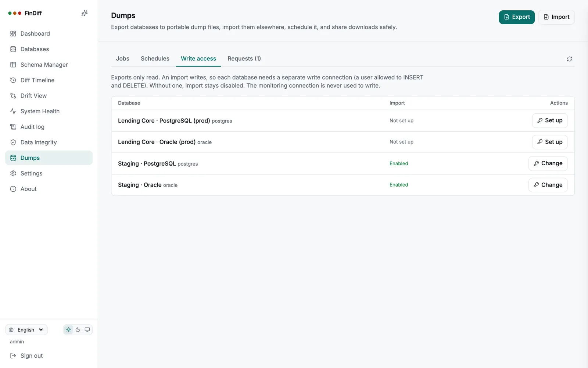Open Diff Timeline view

49,80
